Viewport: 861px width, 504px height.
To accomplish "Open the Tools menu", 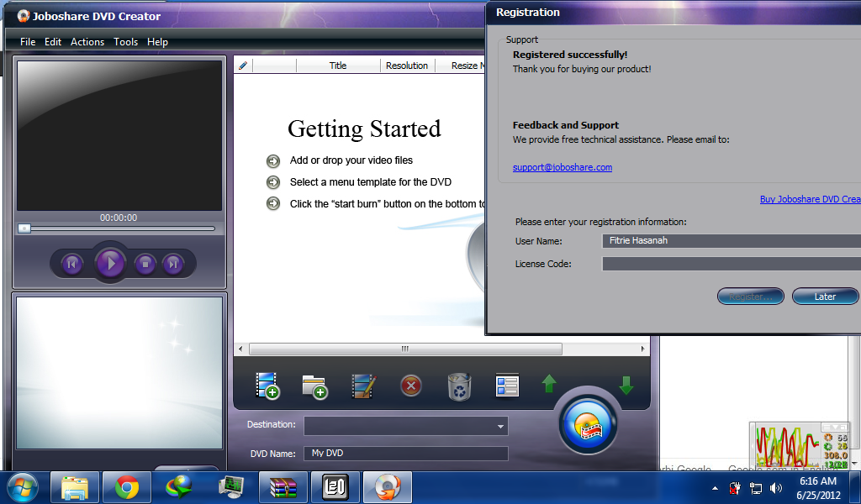I will [x=126, y=42].
